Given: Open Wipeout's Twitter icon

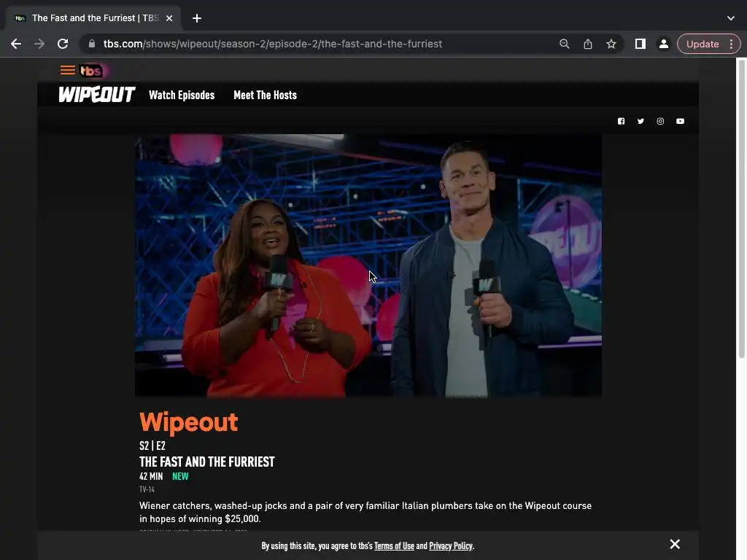Looking at the screenshot, I should (640, 122).
